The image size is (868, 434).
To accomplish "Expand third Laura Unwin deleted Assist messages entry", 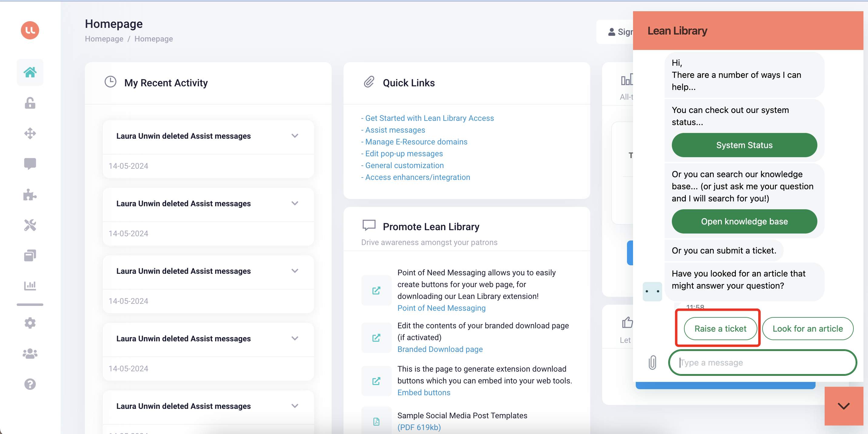I will click(x=295, y=271).
